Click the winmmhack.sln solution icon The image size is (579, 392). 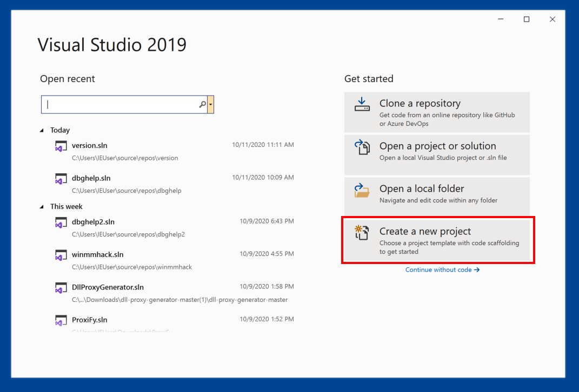click(61, 255)
